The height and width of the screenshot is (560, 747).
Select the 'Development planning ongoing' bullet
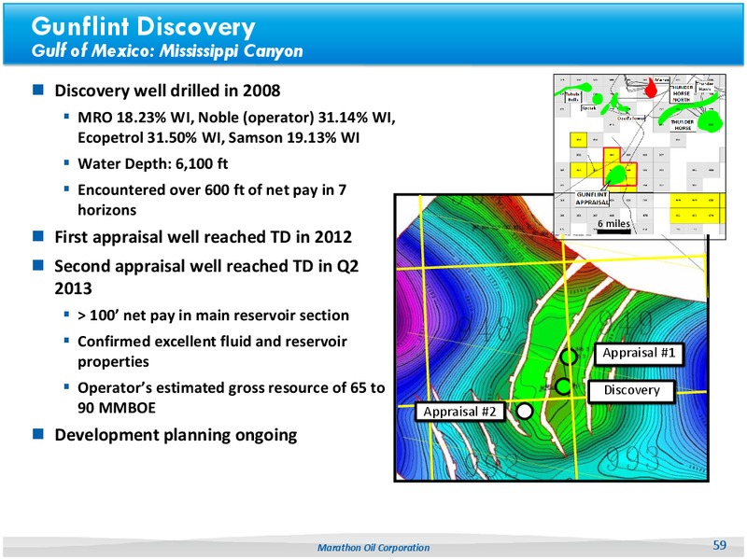point(176,435)
